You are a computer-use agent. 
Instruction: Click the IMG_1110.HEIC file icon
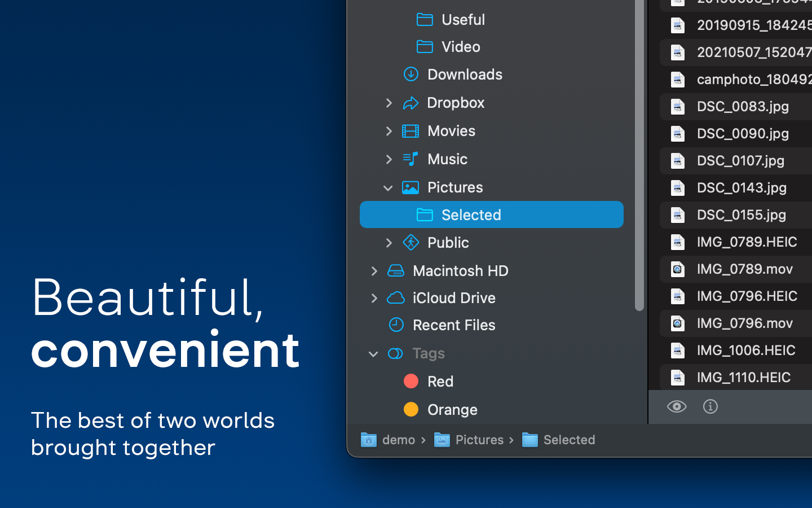tap(678, 378)
